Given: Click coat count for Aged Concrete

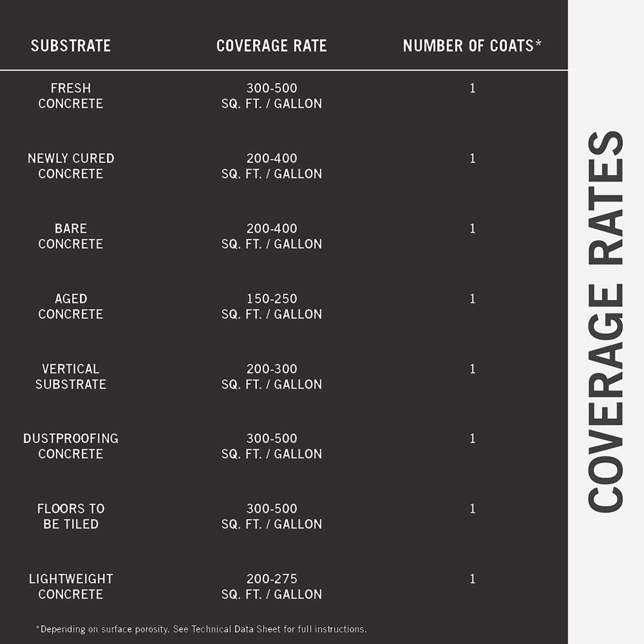Looking at the screenshot, I should pyautogui.click(x=472, y=299).
